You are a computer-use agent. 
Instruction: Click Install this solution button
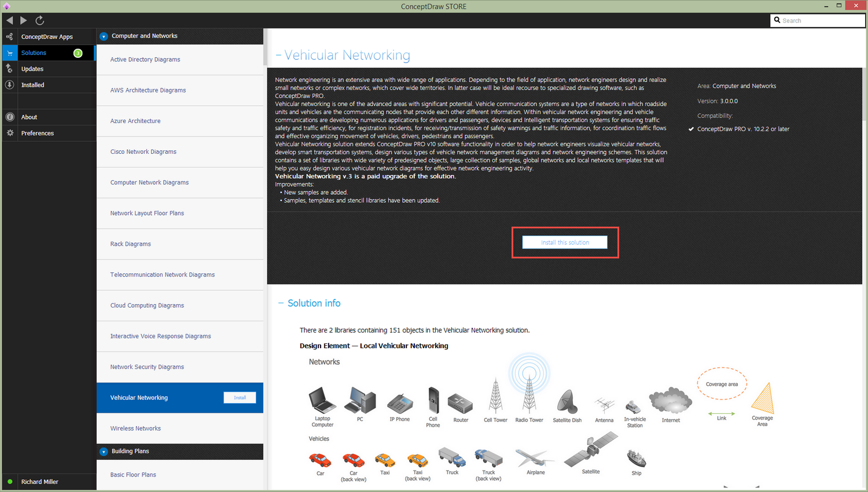tap(565, 242)
